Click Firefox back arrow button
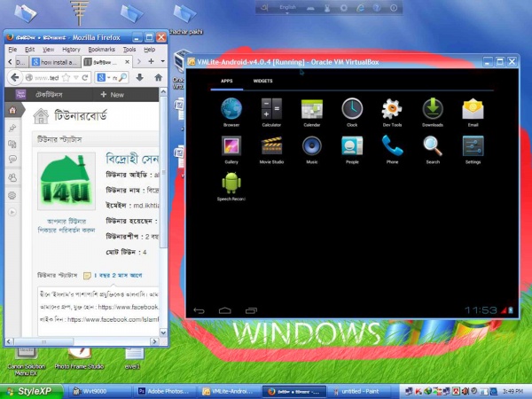 point(14,78)
